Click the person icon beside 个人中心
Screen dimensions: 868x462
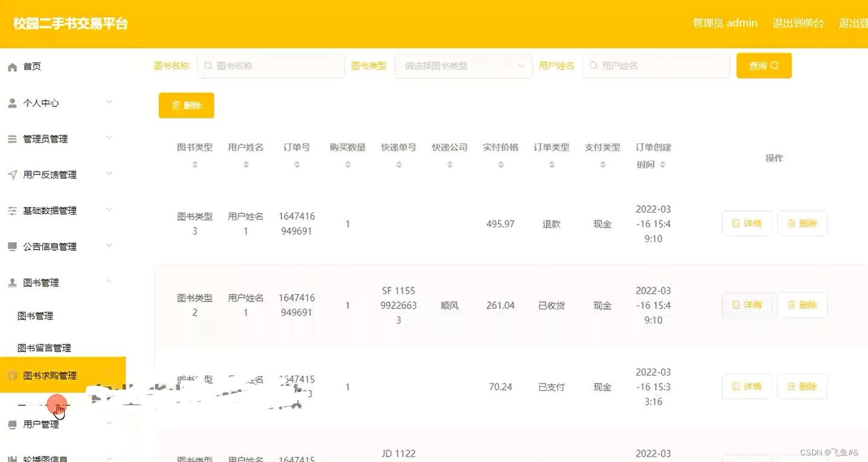12,103
